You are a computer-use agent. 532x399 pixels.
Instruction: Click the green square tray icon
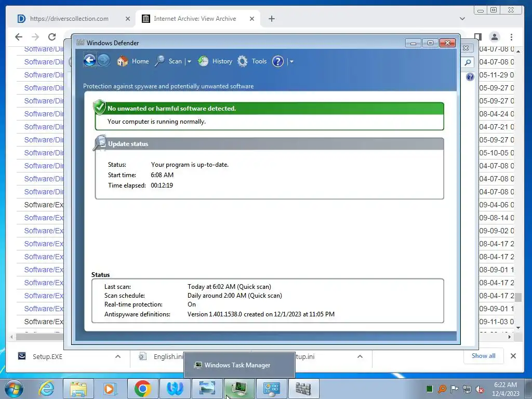click(x=430, y=389)
